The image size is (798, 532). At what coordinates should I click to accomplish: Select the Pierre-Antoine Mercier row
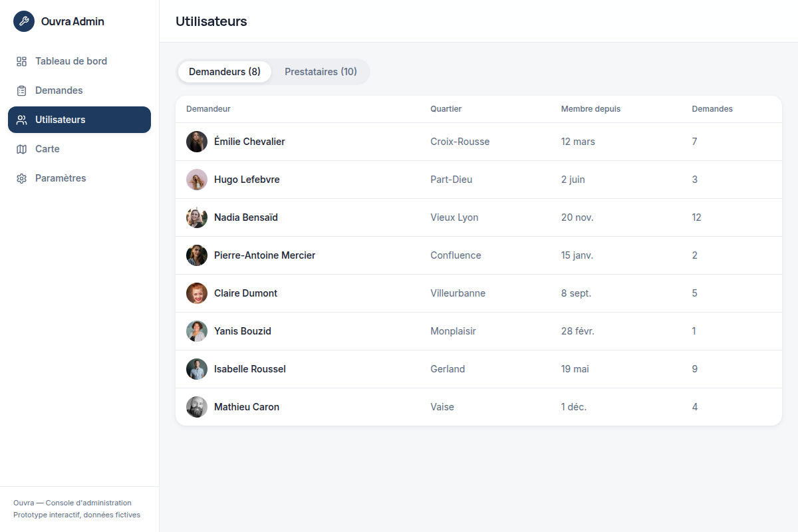click(479, 255)
